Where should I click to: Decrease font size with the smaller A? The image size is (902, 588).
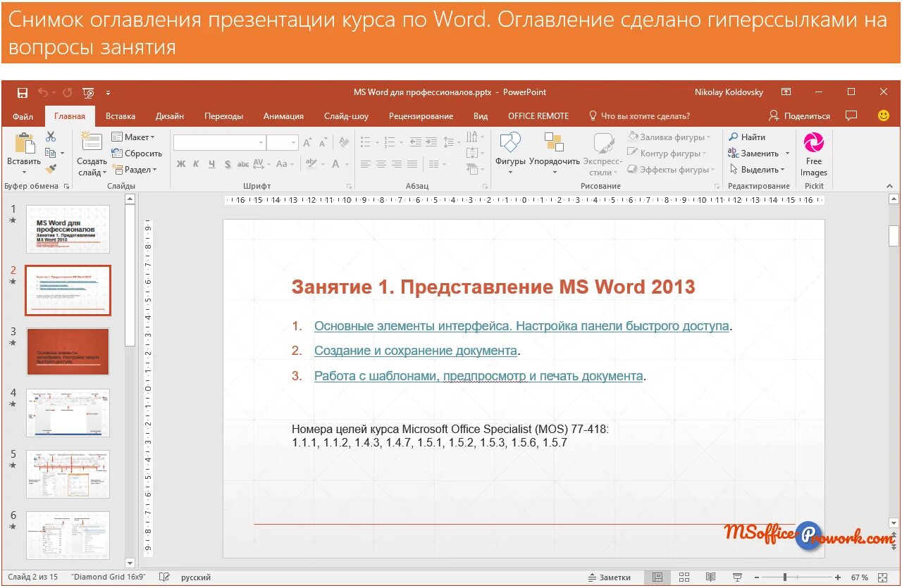click(x=324, y=143)
